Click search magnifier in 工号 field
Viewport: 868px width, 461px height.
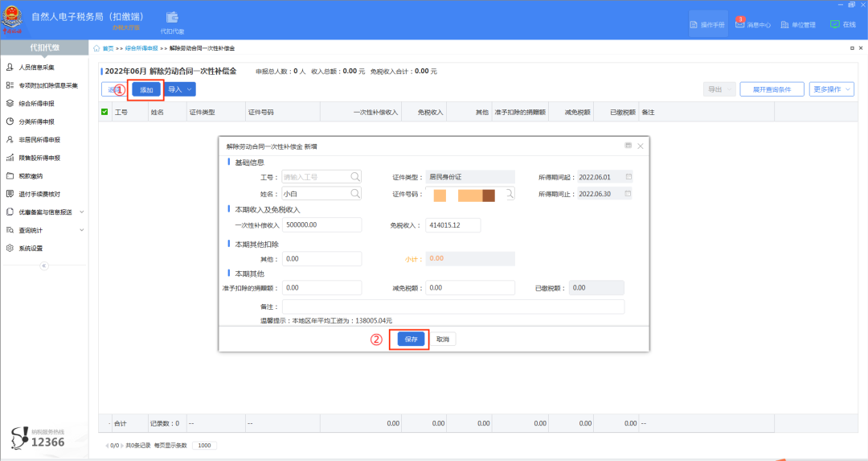pos(355,177)
